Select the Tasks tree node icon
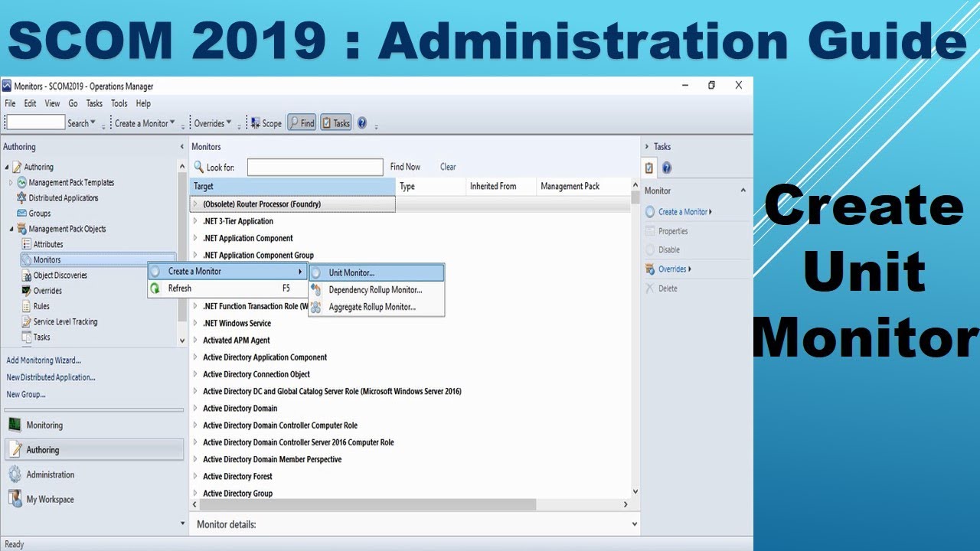The height and width of the screenshot is (551, 980). pos(27,337)
